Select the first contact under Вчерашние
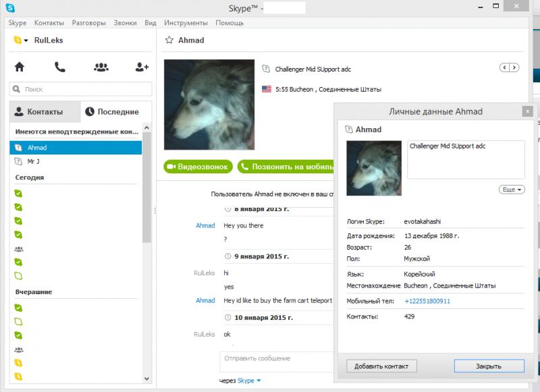The width and height of the screenshot is (540, 392). coord(18,308)
